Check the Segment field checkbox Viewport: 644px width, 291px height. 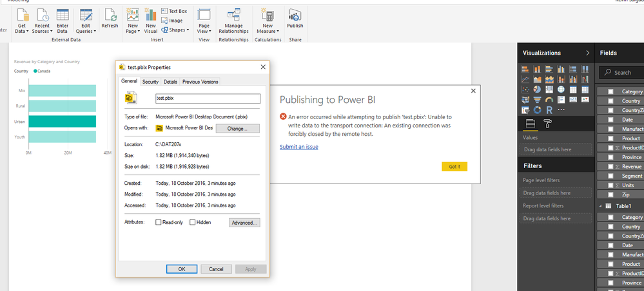(610, 176)
